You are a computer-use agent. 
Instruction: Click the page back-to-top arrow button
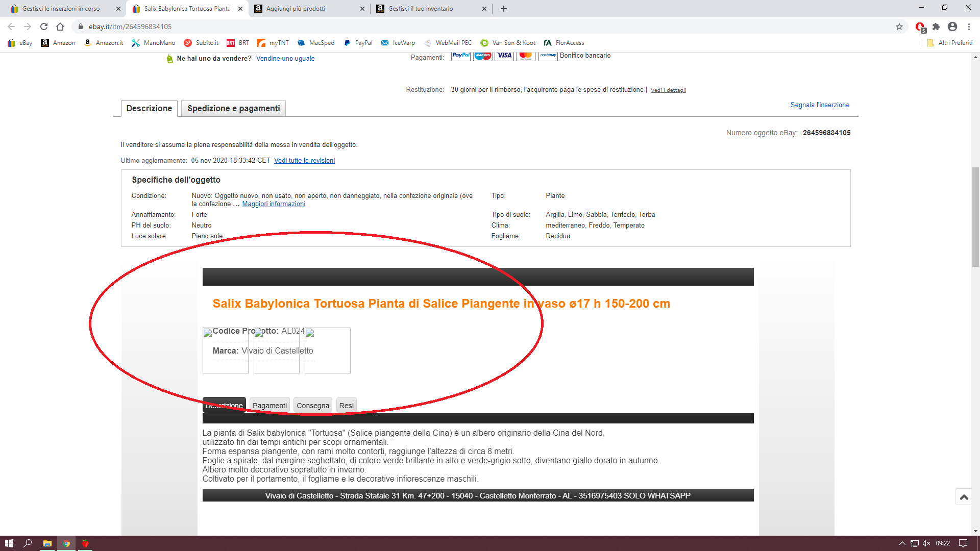964,497
